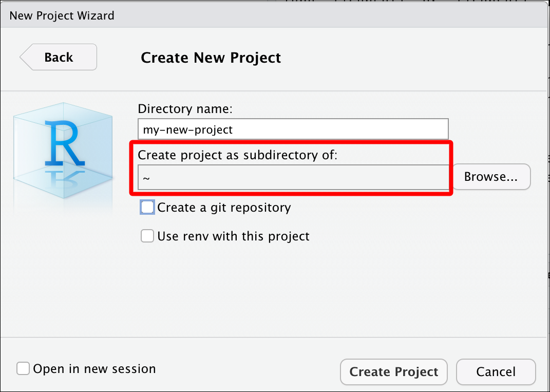Click the Create New Project heading
Viewport: 550px width, 392px height.
pos(211,58)
